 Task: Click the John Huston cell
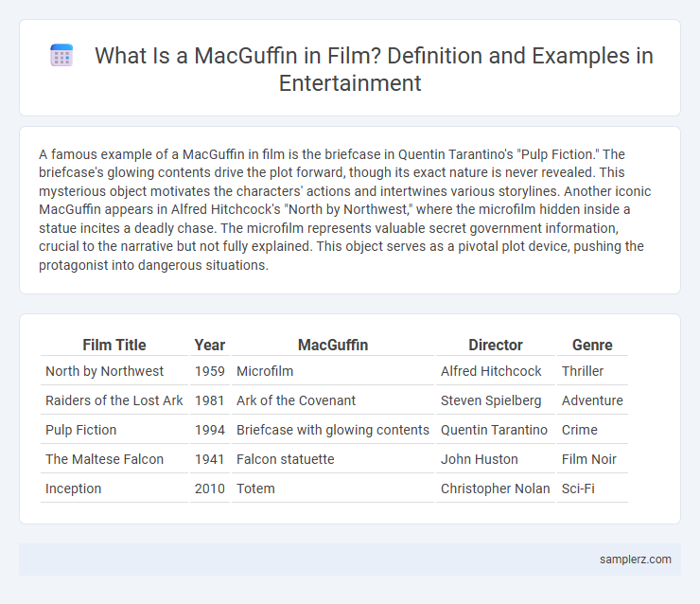pyautogui.click(x=496, y=459)
